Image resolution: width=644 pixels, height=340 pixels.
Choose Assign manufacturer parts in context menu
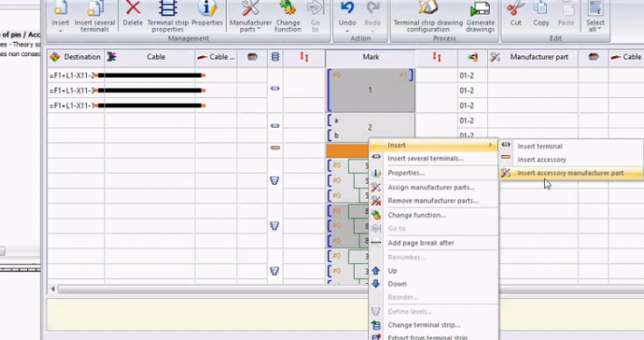tap(431, 188)
